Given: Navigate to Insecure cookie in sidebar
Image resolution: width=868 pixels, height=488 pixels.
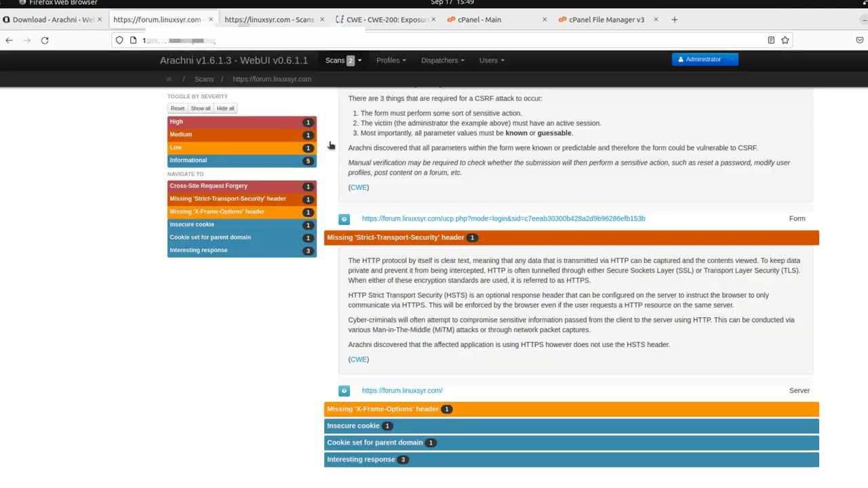Looking at the screenshot, I should tap(242, 225).
